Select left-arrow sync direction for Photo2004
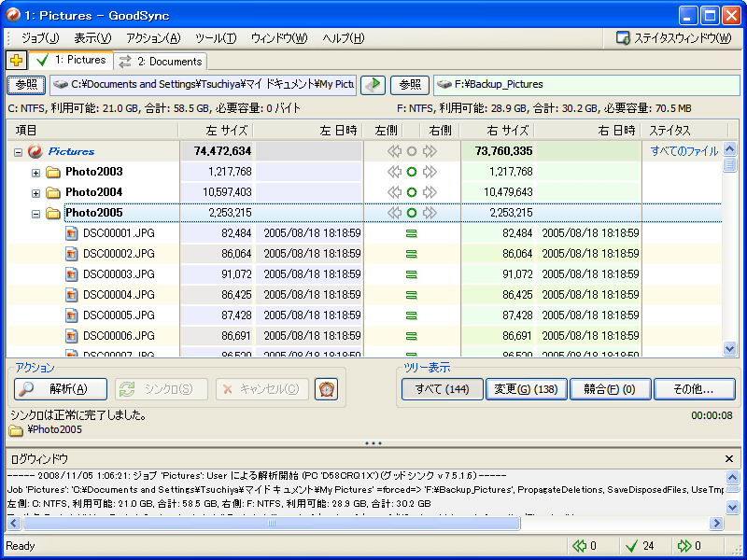This screenshot has width=747, height=560. pyautogui.click(x=394, y=192)
